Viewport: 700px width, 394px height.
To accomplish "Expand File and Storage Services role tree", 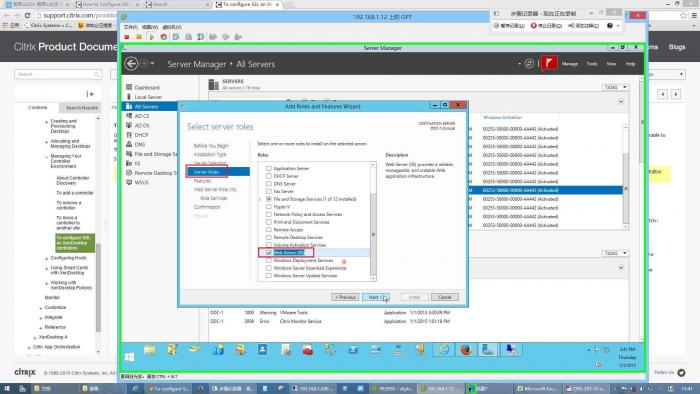I will [261, 199].
